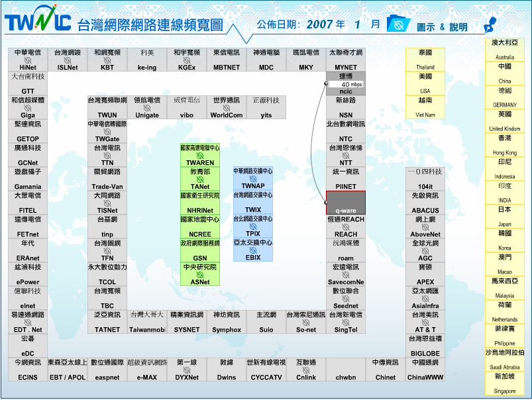Click the Gamania node

(28, 179)
